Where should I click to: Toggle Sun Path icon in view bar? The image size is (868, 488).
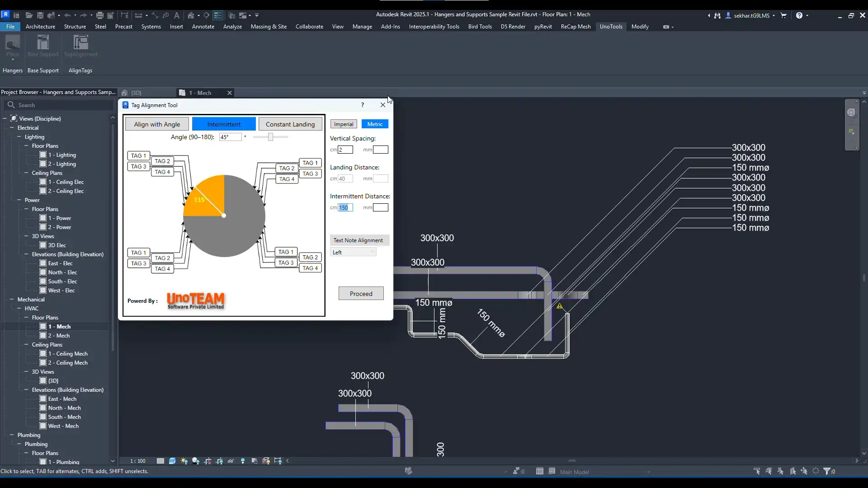click(184, 461)
